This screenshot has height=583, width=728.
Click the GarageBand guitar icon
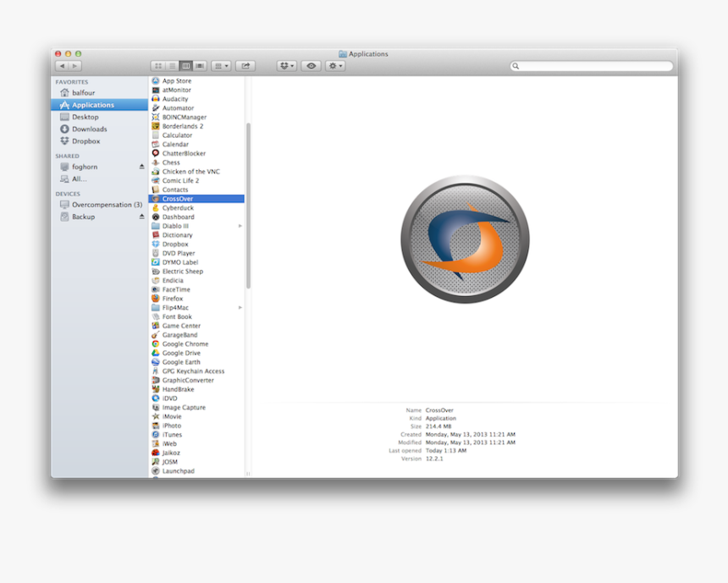pos(156,335)
